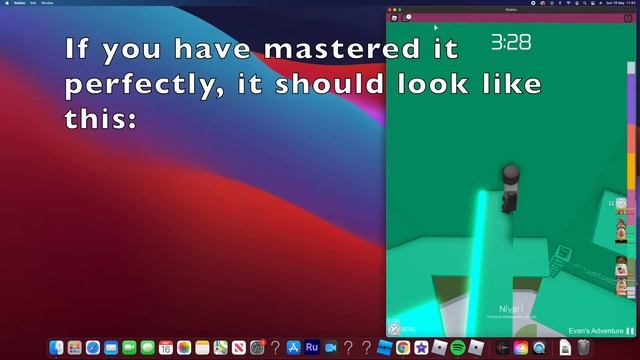This screenshot has height=360, width=640.
Task: Open Zoom from the dock
Action: pyautogui.click(x=330, y=348)
